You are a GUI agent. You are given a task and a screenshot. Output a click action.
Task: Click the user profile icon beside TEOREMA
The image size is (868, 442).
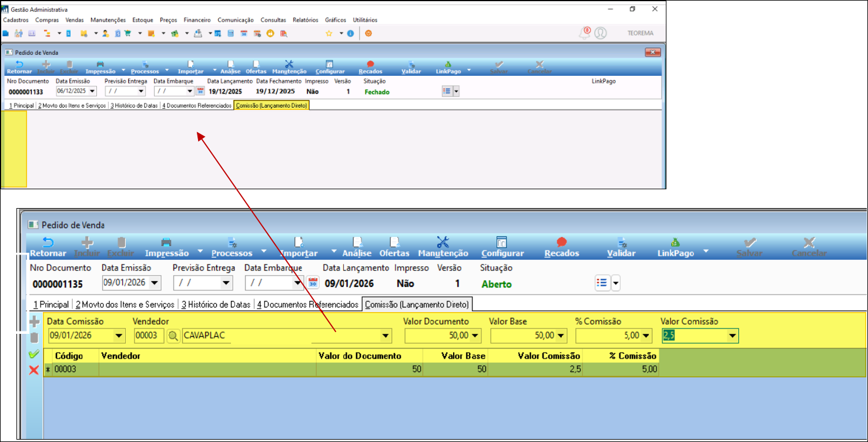601,33
